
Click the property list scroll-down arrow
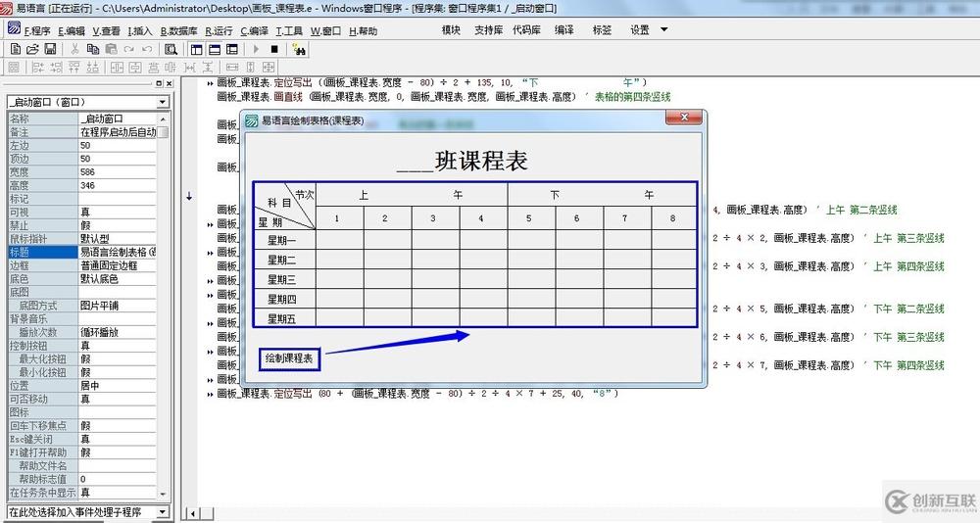point(163,494)
